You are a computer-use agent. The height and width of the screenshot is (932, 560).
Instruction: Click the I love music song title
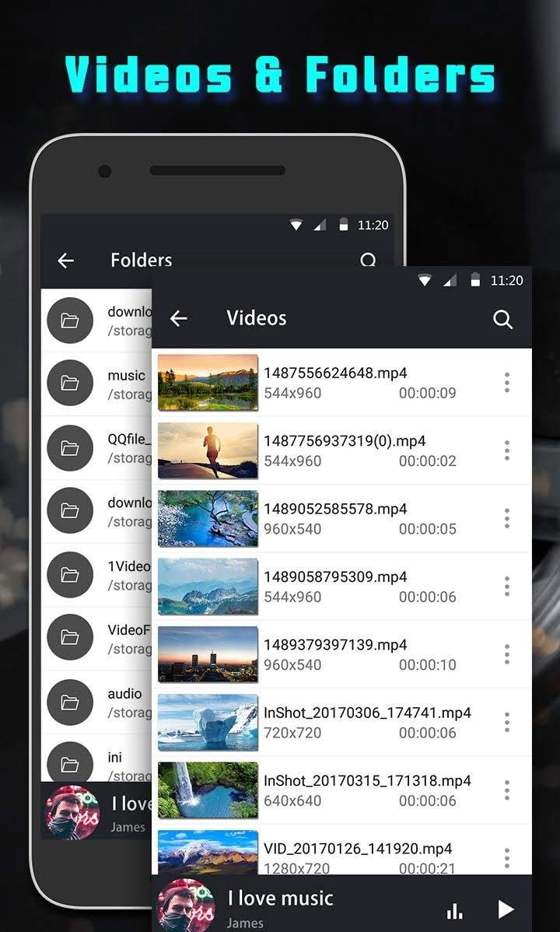(x=281, y=898)
